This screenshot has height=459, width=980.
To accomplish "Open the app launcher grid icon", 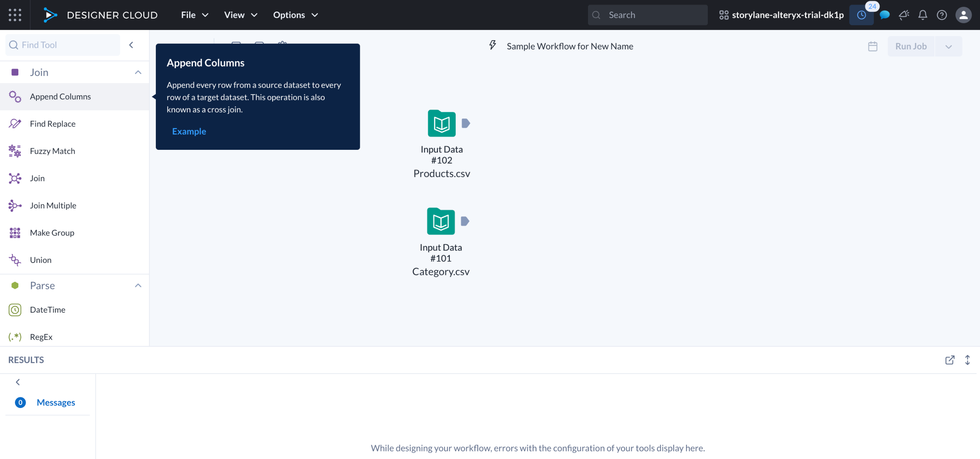I will pyautogui.click(x=15, y=15).
